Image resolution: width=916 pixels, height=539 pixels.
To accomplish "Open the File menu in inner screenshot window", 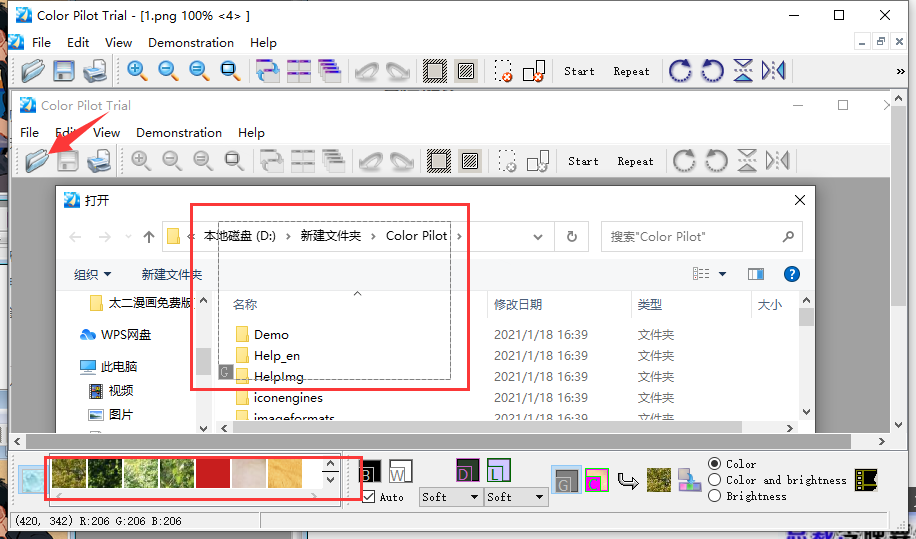I will (29, 133).
